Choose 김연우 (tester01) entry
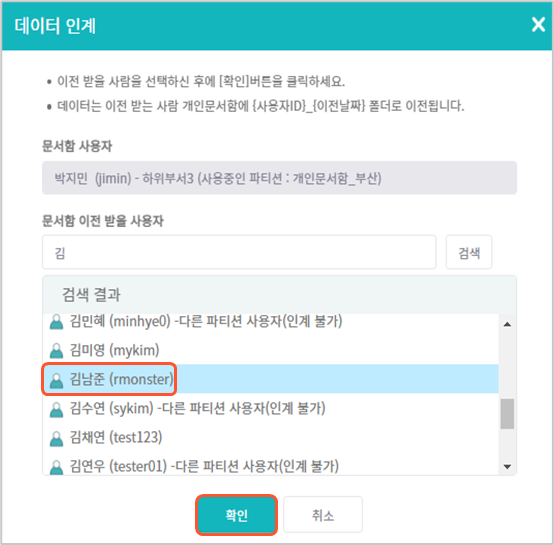The height and width of the screenshot is (545, 554). point(204,466)
